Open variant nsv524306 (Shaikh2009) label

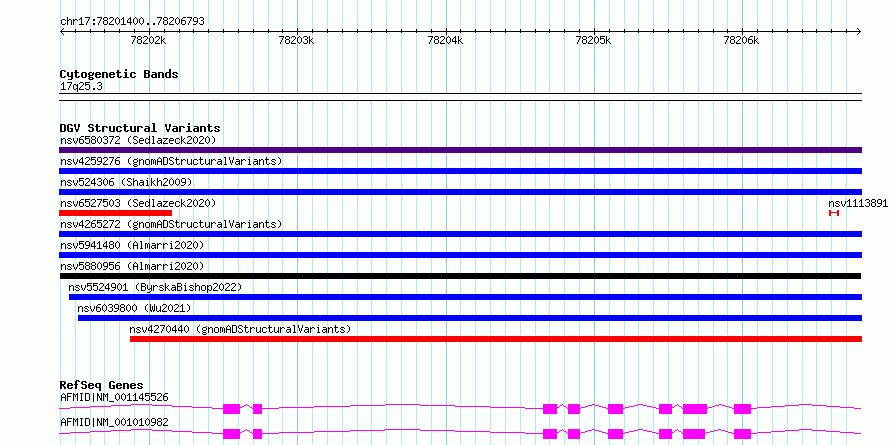126,182
